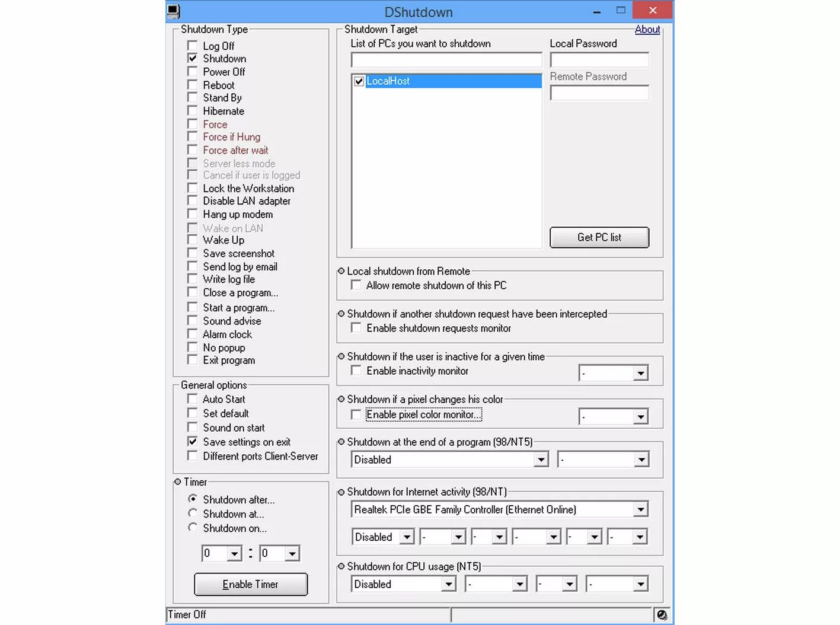Toggle the Stand By checkbox
Screen dimensions: 840x625
click(192, 97)
